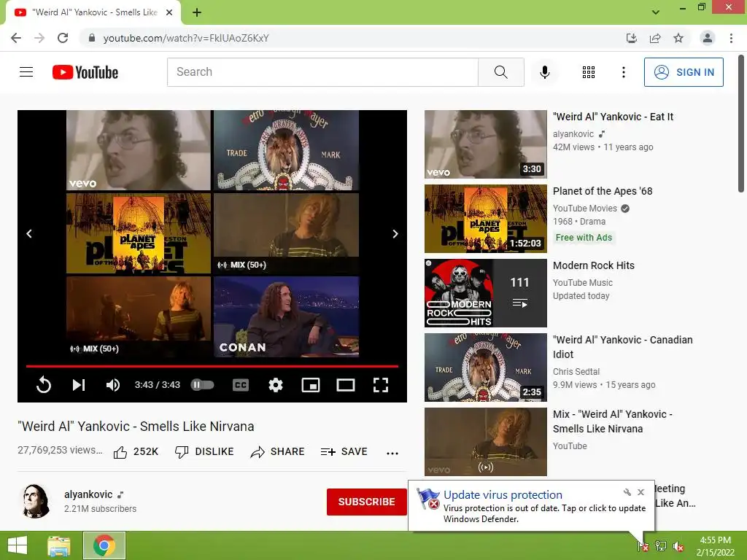This screenshot has width=747, height=560.
Task: Click the Modern Rock Hits playlist thumbnail
Action: click(x=485, y=293)
